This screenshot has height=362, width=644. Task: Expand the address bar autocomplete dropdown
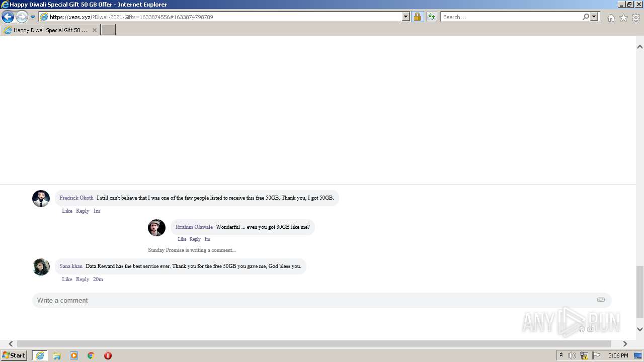pos(406,17)
